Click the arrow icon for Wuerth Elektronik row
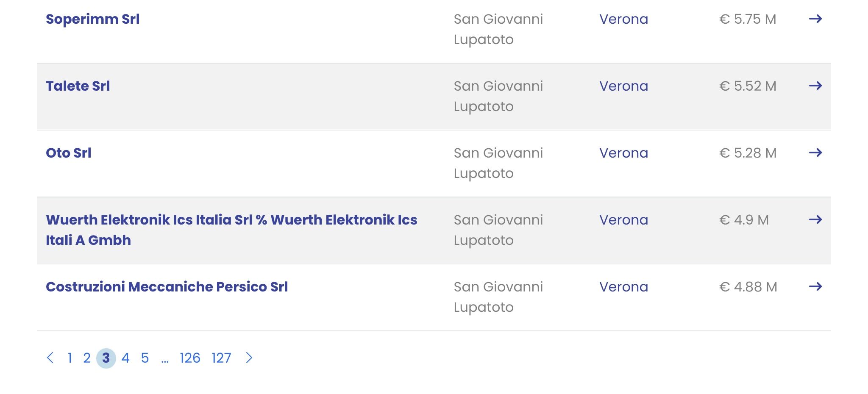Screen dimensions: 868x394 (x=815, y=219)
